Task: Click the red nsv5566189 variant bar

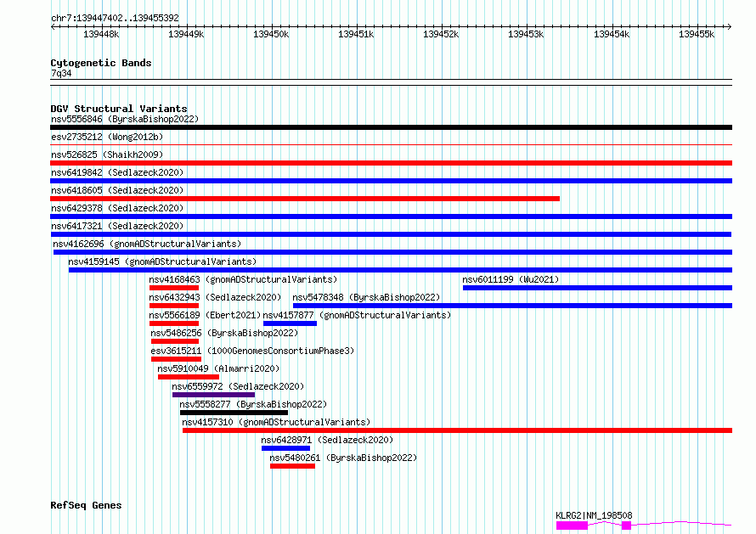Action: 174,323
